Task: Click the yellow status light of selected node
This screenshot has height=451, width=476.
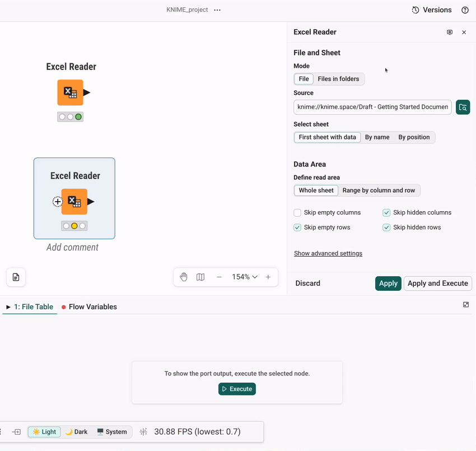Action: point(74,226)
